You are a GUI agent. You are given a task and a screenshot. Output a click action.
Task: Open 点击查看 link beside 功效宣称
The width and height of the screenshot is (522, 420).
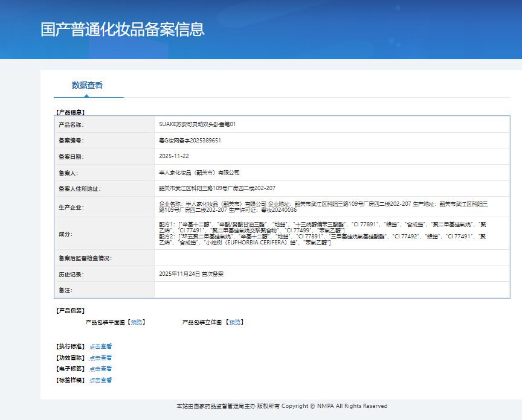[x=100, y=357]
